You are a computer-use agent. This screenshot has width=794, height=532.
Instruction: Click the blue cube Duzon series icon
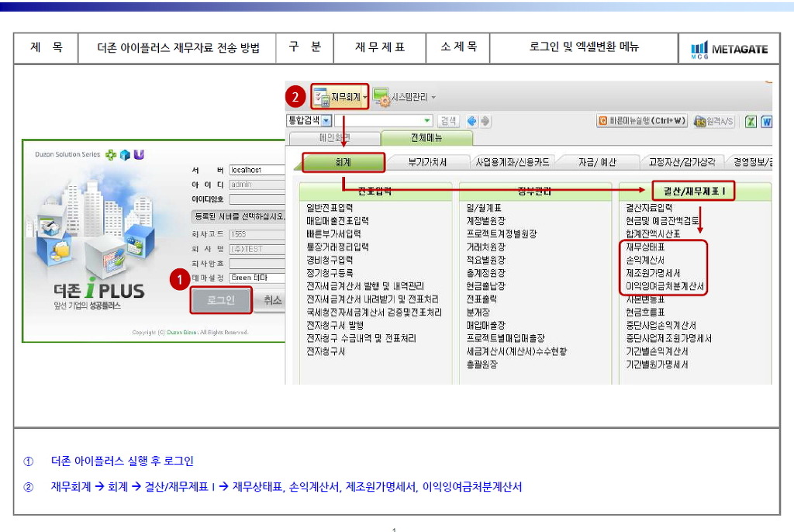(125, 154)
